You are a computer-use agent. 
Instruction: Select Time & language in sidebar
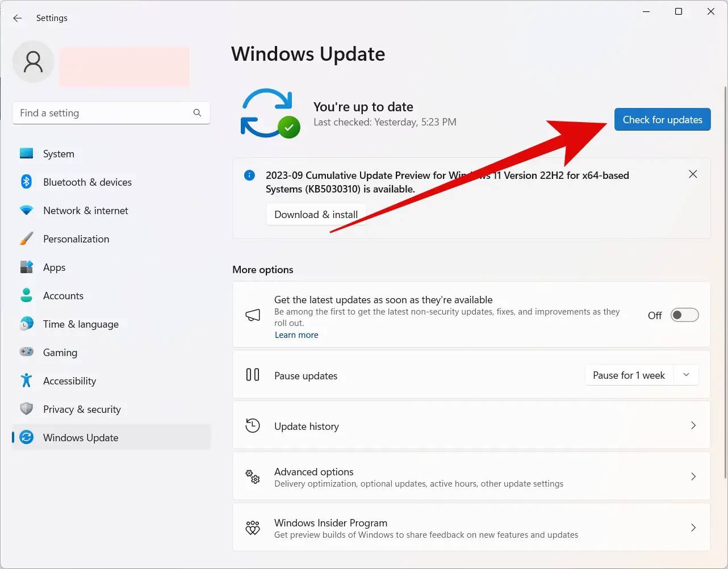coord(81,324)
